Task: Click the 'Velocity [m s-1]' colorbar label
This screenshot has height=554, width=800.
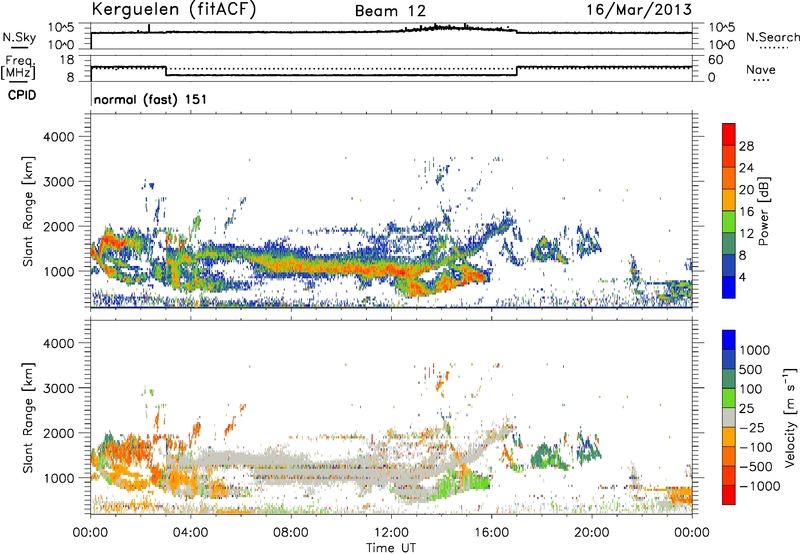Action: point(790,417)
